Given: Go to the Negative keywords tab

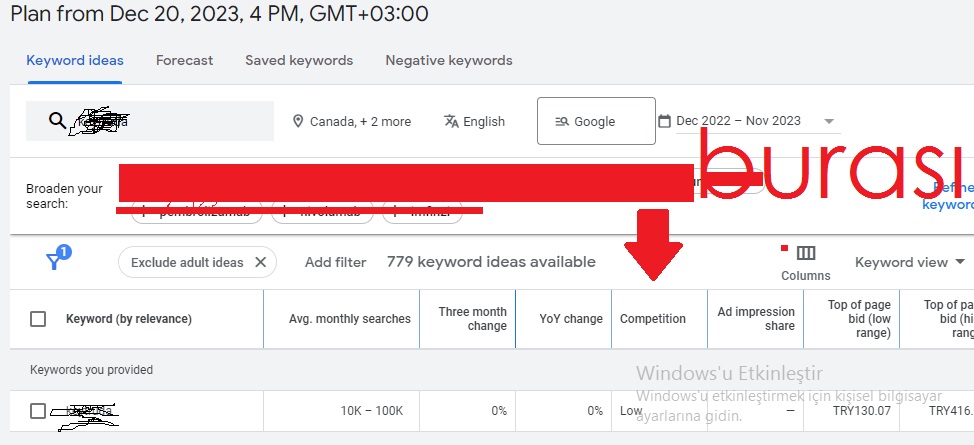Looking at the screenshot, I should [x=449, y=60].
